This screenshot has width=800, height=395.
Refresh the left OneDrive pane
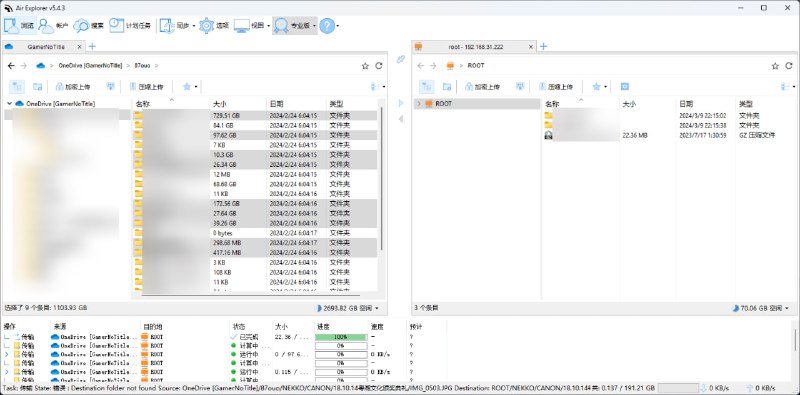tap(379, 66)
